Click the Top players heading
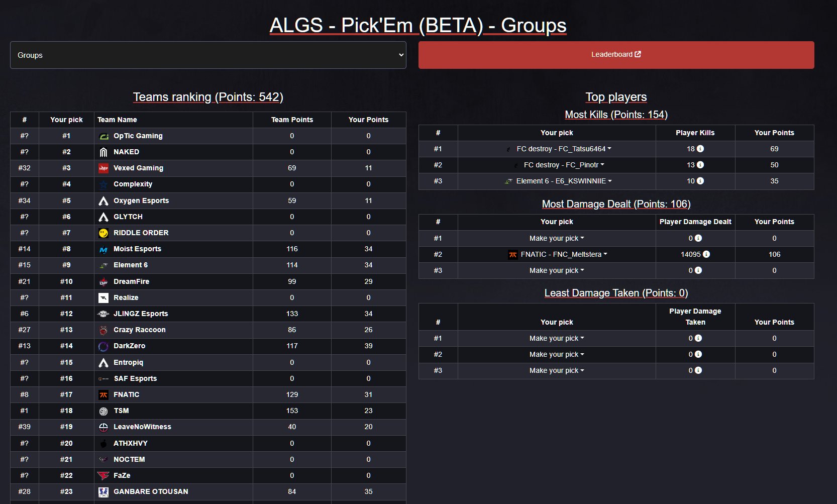The image size is (837, 504). [616, 97]
